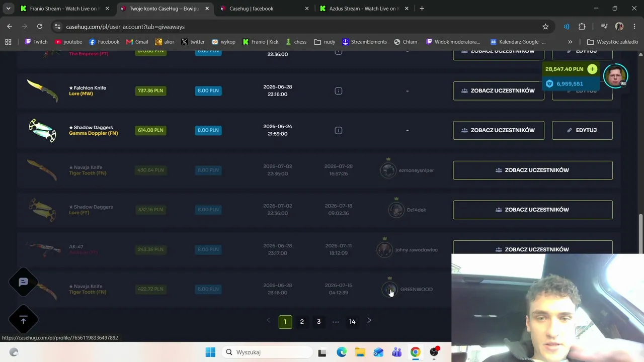Jump to giveaways page 14
644x362 pixels.
352,322
